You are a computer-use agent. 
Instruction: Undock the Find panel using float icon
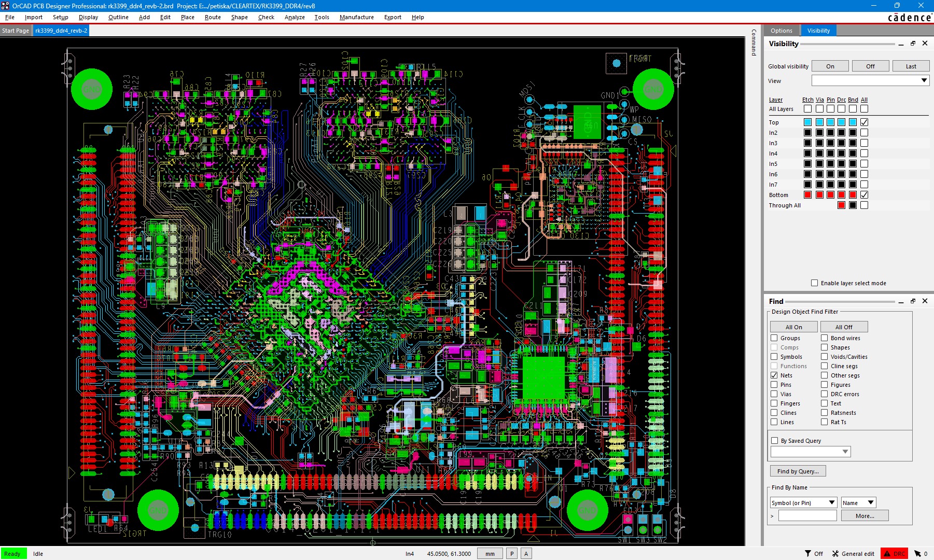click(x=913, y=301)
